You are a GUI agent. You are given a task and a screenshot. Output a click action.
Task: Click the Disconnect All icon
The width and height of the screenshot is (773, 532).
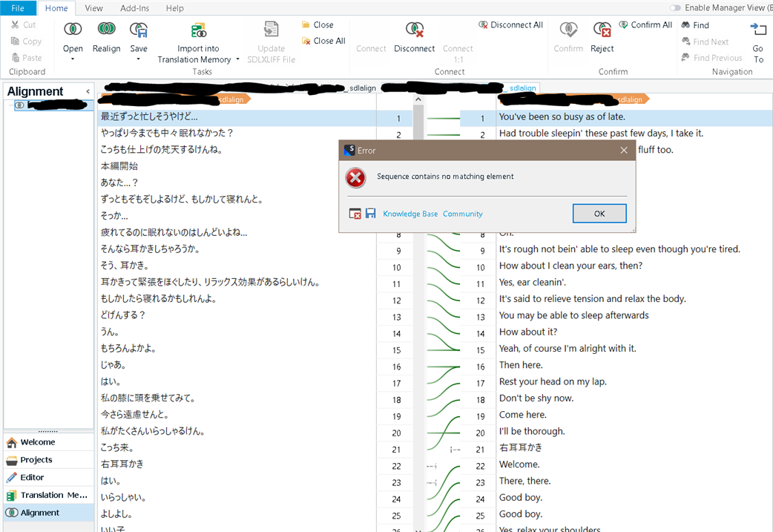pyautogui.click(x=484, y=25)
